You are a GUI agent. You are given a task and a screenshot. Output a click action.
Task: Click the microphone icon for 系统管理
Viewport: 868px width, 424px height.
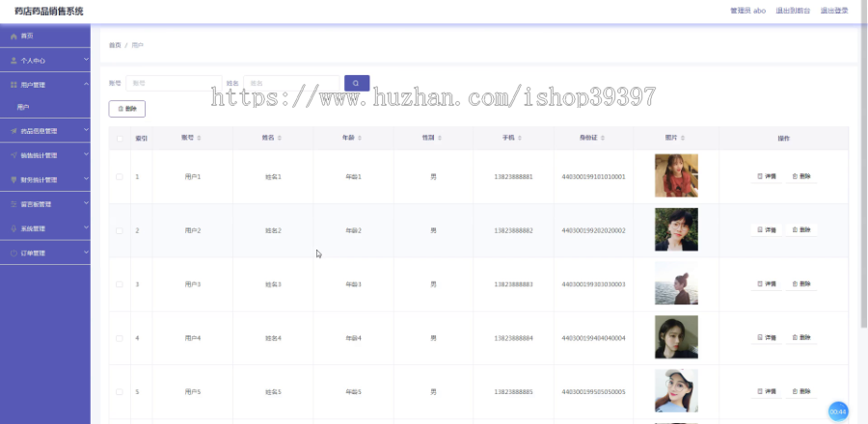(14, 228)
